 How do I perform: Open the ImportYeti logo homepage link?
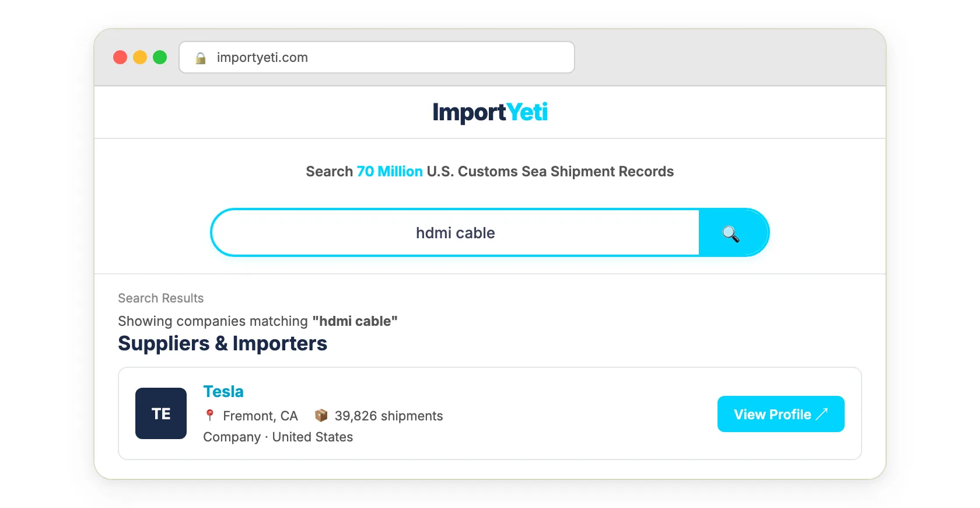pos(490,112)
